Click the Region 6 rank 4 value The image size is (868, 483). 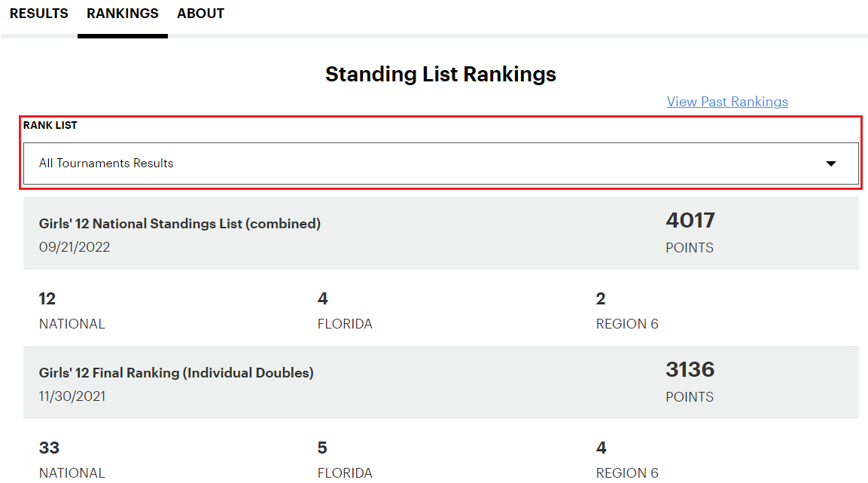pos(601,448)
